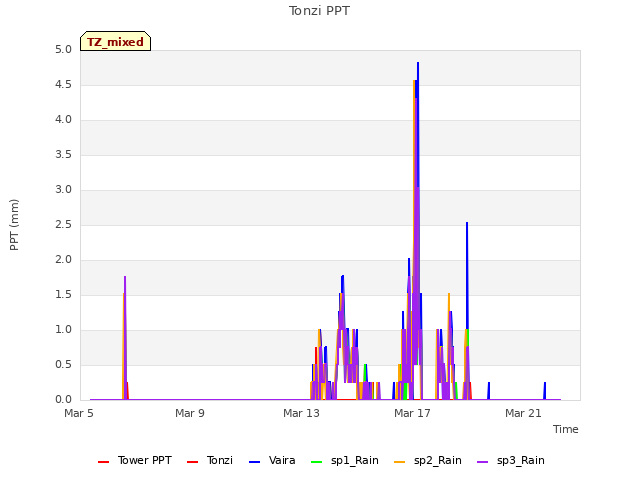Screen dimensions: 640x480
Task: Click the Tonzi PPT chart title
Action: [x=319, y=11]
